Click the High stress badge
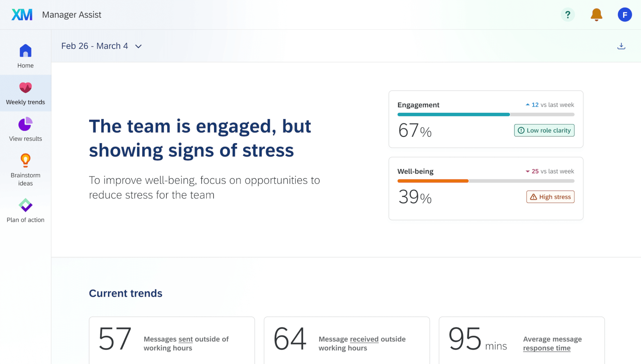 pos(550,197)
